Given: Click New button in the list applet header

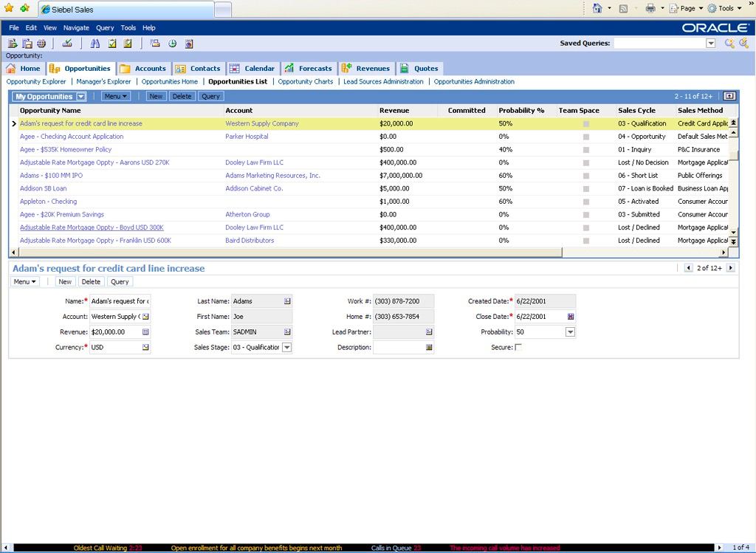Looking at the screenshot, I should point(156,97).
